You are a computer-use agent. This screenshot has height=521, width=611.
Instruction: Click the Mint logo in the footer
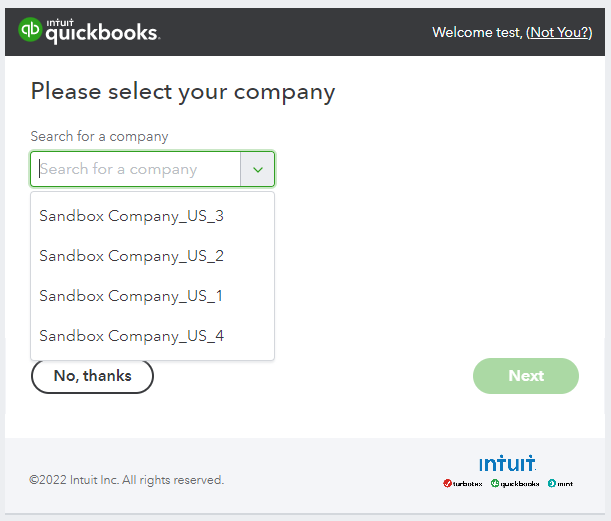coord(560,484)
